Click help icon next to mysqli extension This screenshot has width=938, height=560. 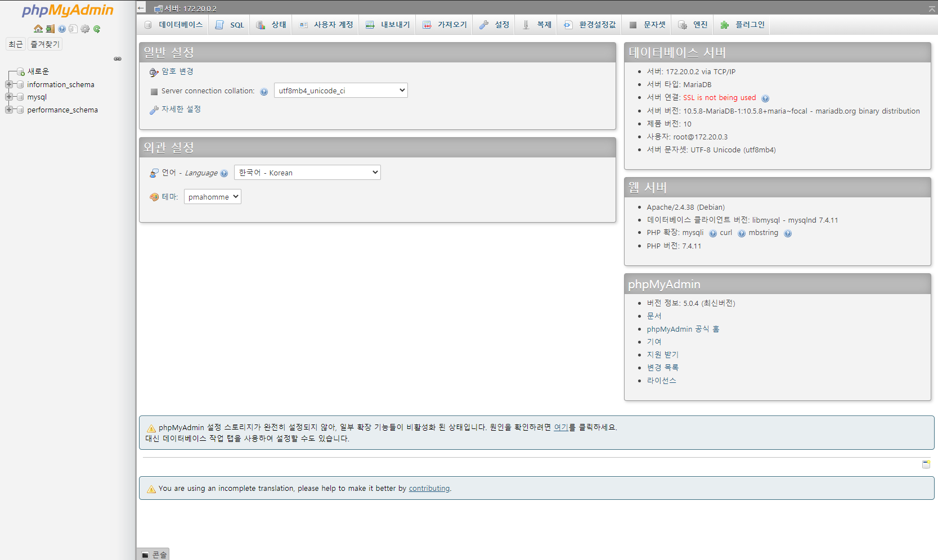(712, 233)
